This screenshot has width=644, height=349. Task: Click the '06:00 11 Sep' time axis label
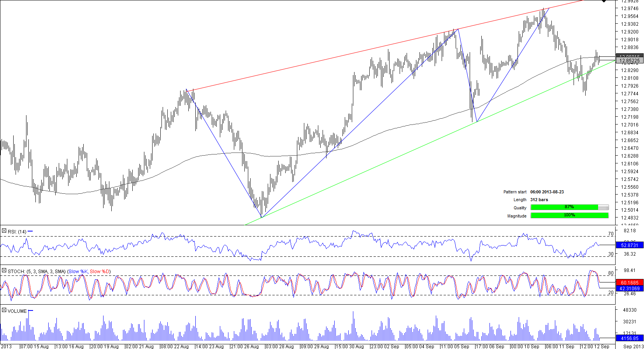[x=560, y=346]
